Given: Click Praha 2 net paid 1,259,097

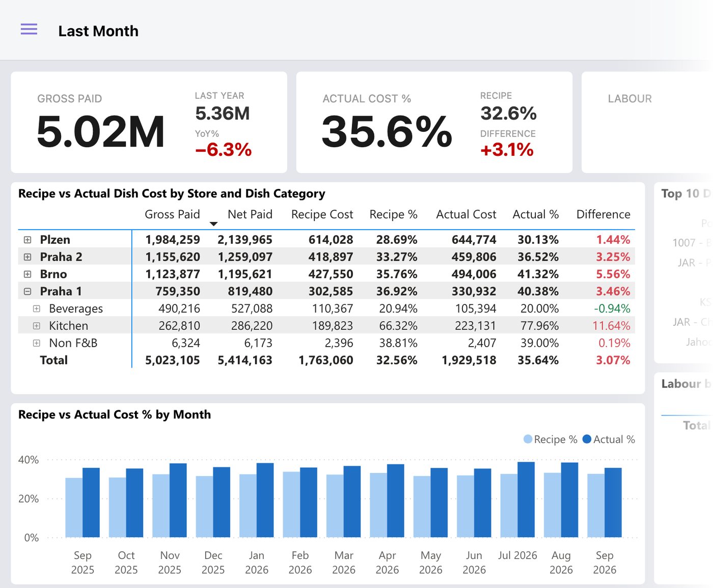Looking at the screenshot, I should pyautogui.click(x=245, y=257).
